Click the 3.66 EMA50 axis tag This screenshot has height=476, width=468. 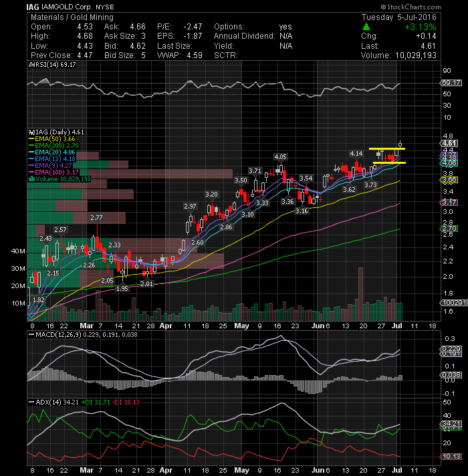[x=449, y=180]
